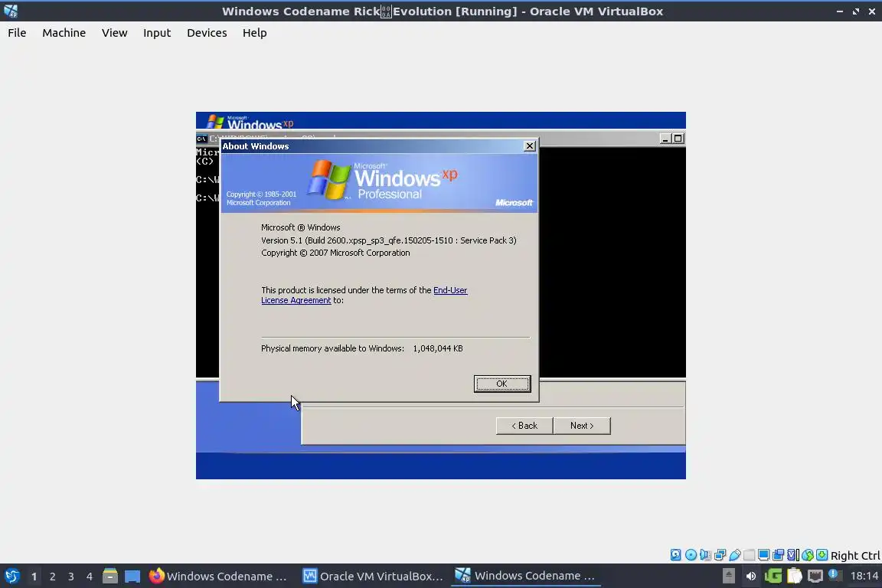Click the command prompt title bar icon
This screenshot has height=588, width=882.
click(201, 139)
